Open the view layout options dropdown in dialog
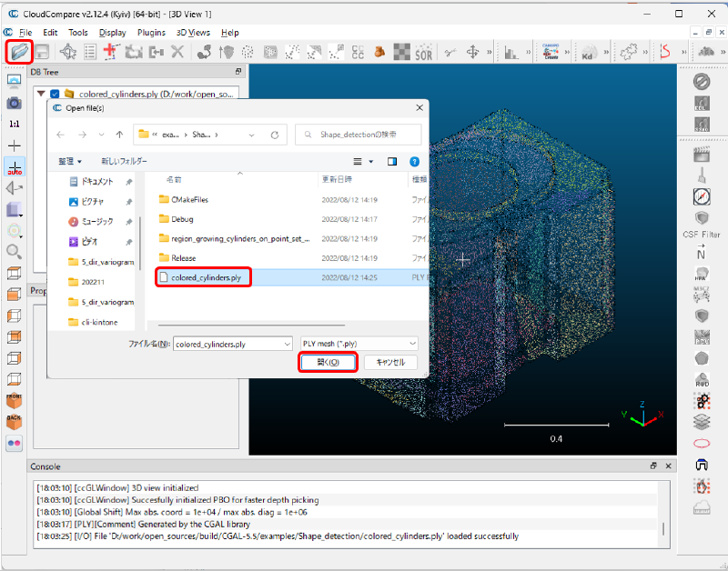 point(371,161)
